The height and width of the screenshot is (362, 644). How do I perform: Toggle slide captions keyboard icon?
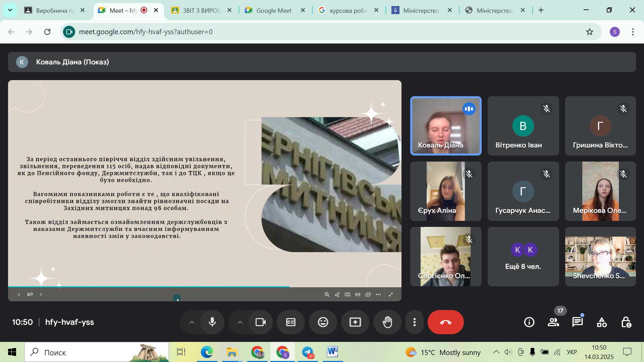(x=347, y=295)
